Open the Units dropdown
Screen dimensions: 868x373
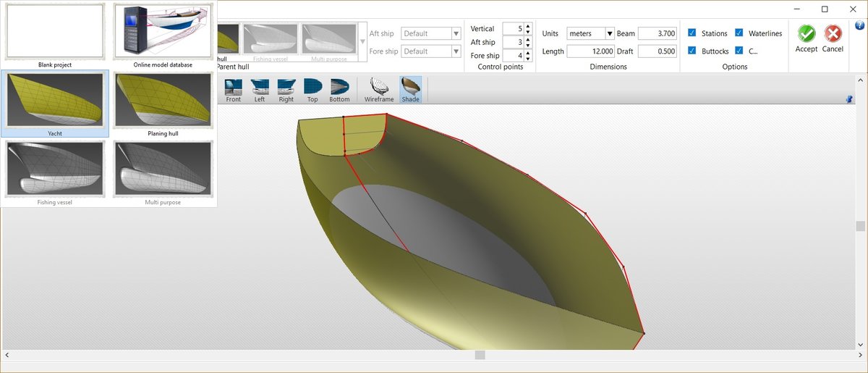pyautogui.click(x=609, y=33)
